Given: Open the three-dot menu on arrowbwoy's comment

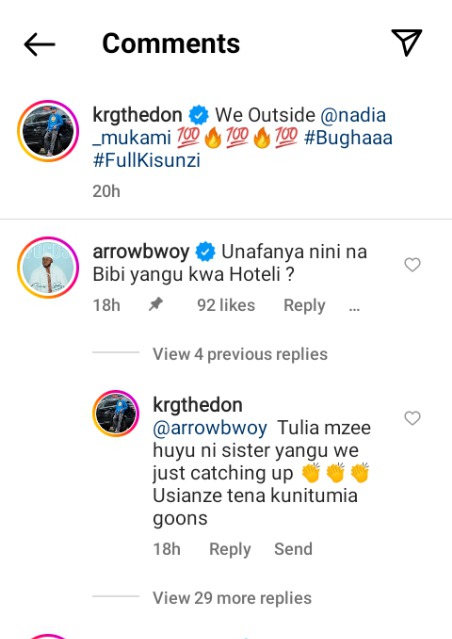Looking at the screenshot, I should (x=354, y=309).
